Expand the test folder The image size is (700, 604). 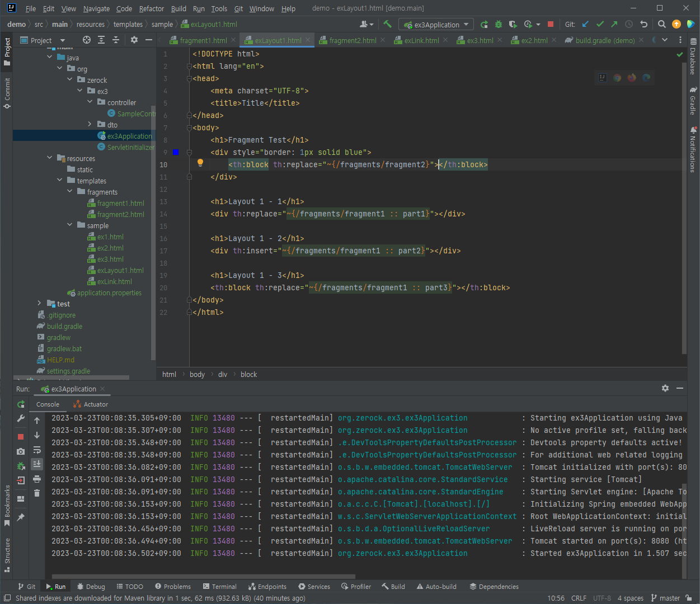tap(40, 304)
